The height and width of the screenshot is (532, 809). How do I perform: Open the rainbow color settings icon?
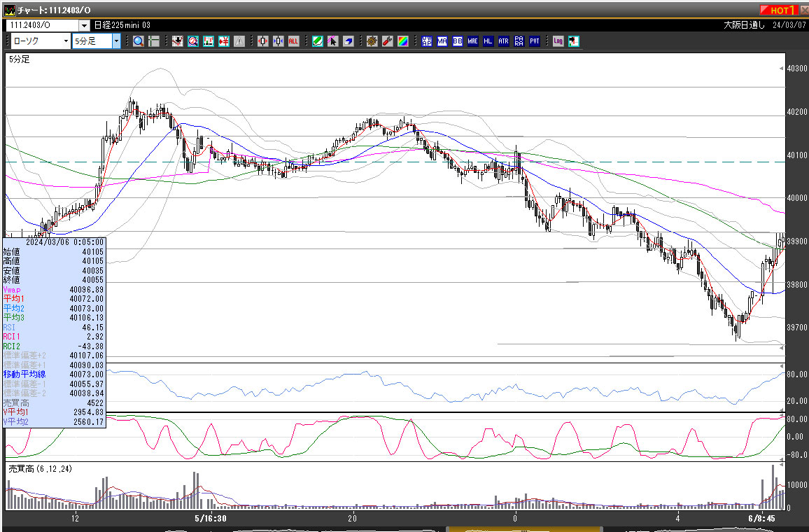click(x=402, y=41)
